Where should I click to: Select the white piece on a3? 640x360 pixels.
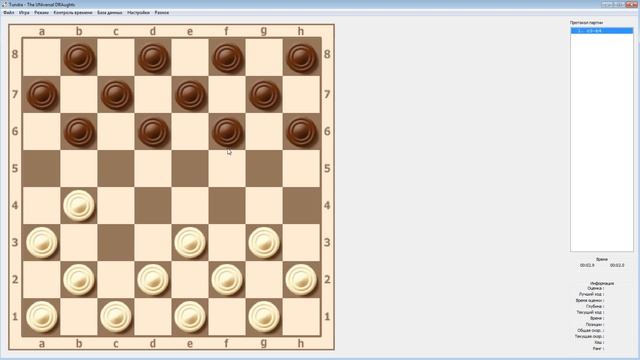pos(42,242)
